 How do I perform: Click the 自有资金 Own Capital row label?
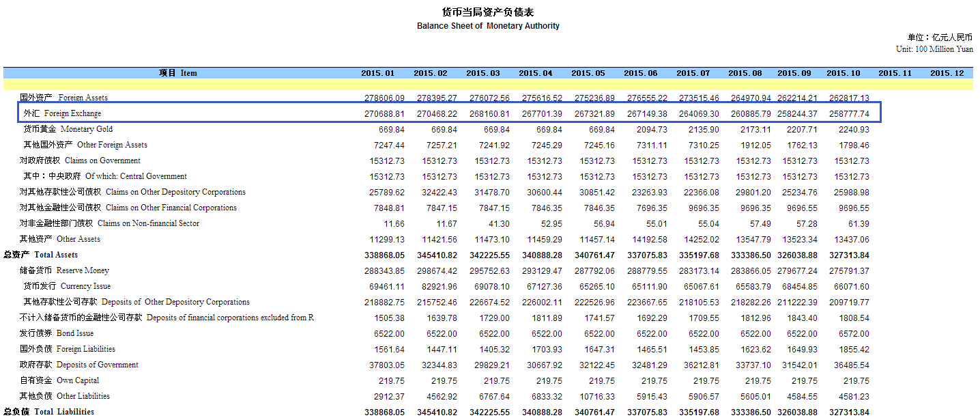tap(59, 380)
